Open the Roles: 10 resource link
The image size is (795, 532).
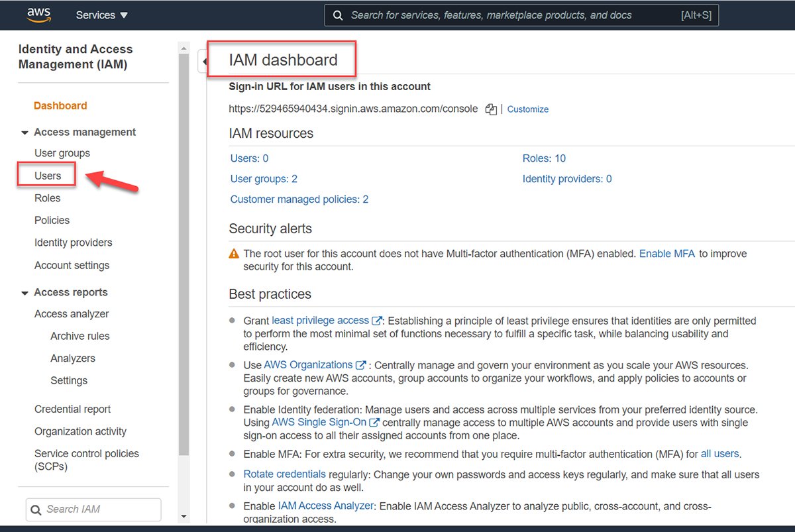coord(543,158)
